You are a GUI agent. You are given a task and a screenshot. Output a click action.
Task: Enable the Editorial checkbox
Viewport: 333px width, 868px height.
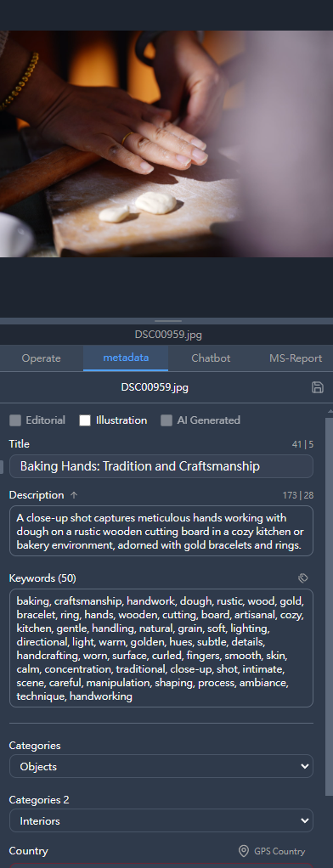(15, 420)
